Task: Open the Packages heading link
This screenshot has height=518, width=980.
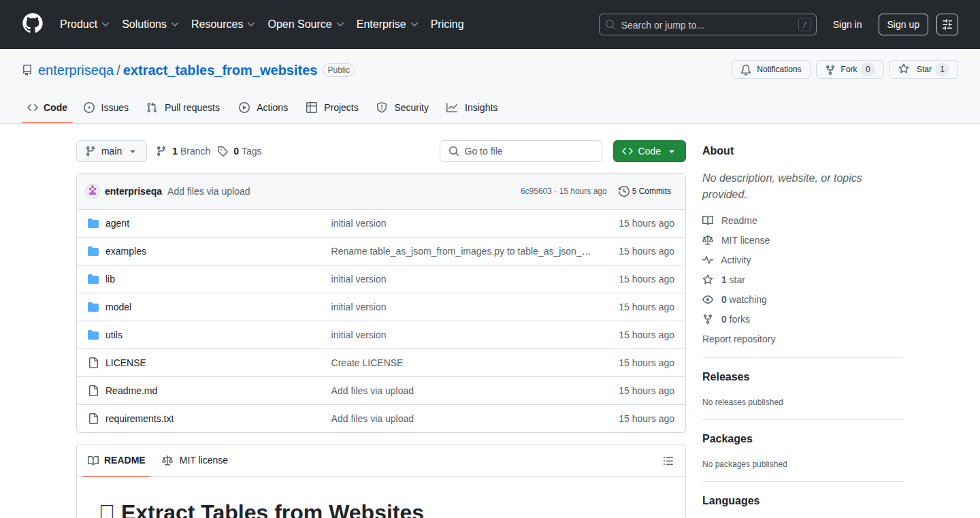Action: 728,438
